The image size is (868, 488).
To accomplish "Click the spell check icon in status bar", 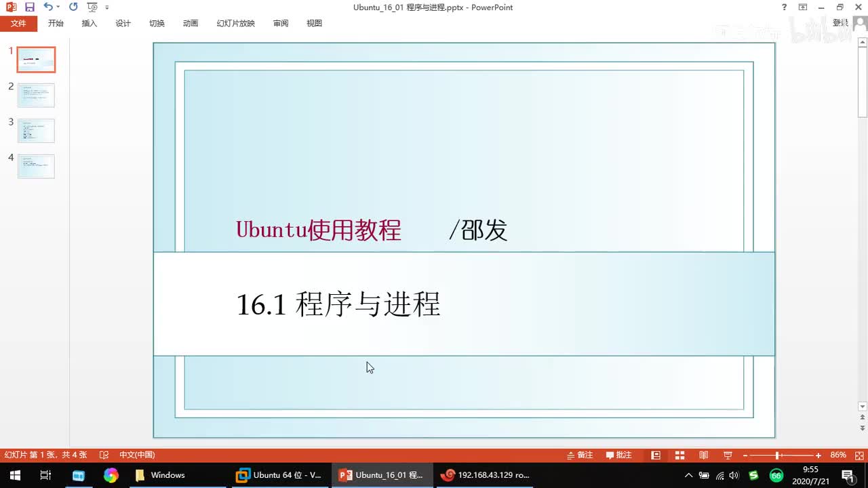I will pyautogui.click(x=104, y=455).
